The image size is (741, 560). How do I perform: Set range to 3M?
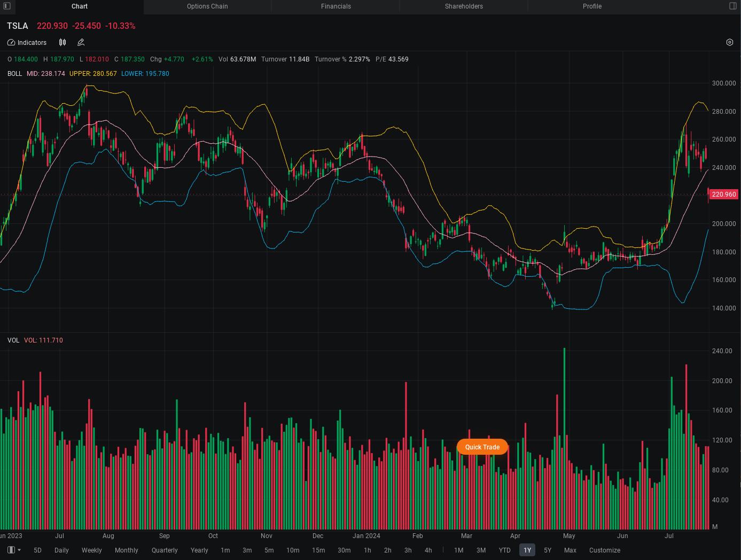[481, 550]
